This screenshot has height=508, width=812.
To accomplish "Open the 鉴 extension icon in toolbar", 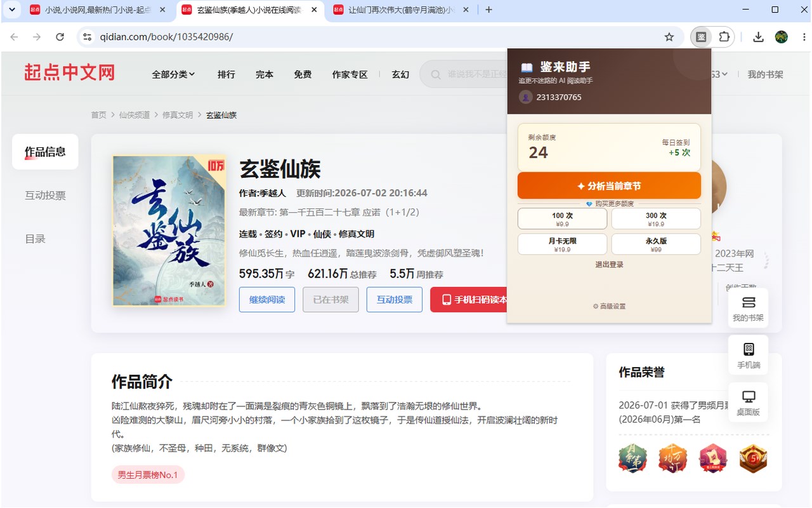I will pos(701,37).
